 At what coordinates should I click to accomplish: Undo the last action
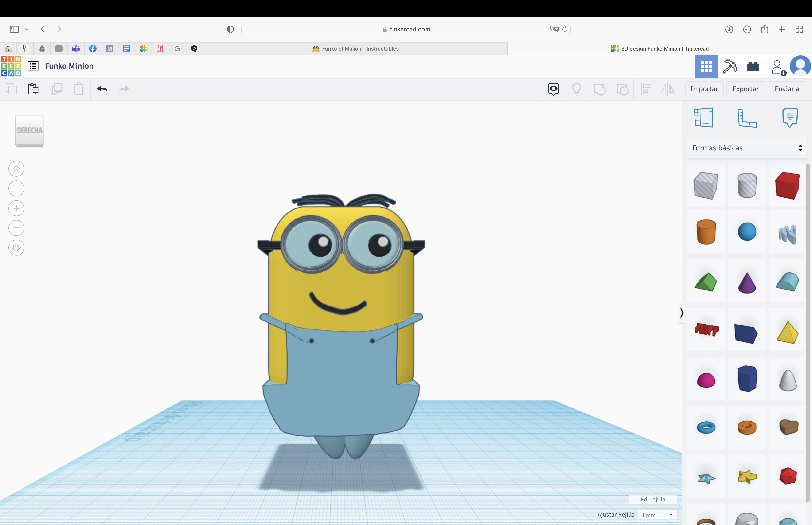[102, 89]
